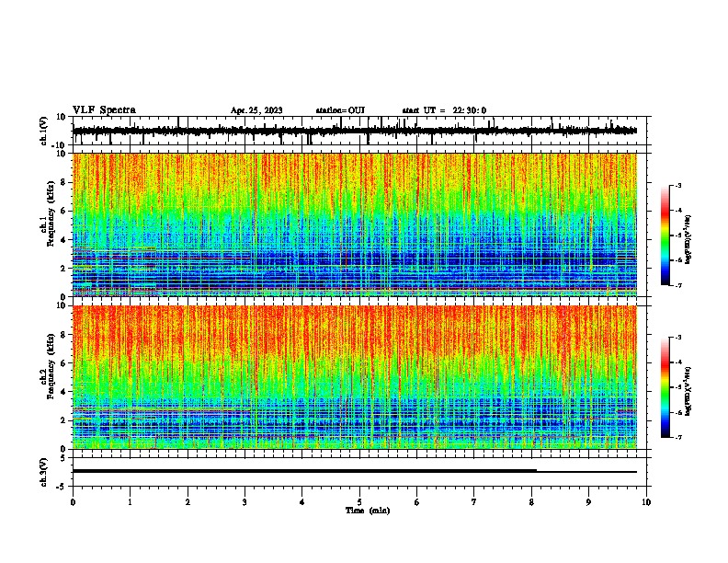The width and height of the screenshot is (728, 563).
Task: Click the ch.2 'Frequency (kHz)' axis label
Action: point(51,366)
